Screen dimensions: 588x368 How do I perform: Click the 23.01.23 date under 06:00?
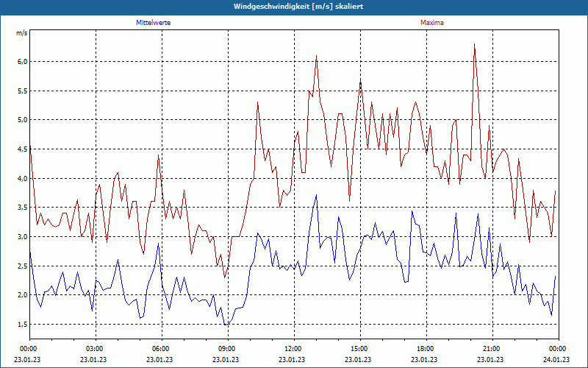click(159, 359)
